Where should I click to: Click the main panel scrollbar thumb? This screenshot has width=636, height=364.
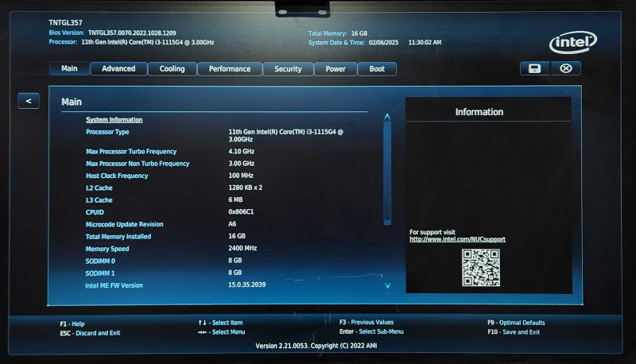click(387, 173)
